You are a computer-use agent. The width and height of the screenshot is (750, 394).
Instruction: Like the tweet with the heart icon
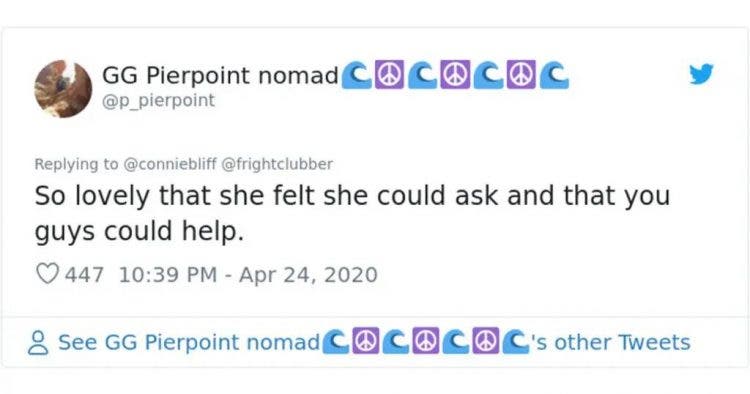tap(47, 274)
